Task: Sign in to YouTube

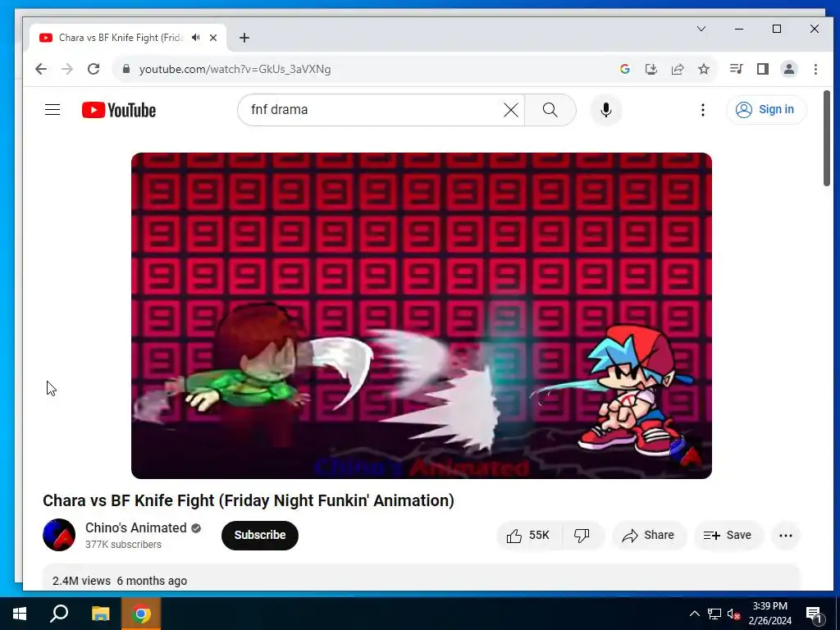Action: point(765,109)
